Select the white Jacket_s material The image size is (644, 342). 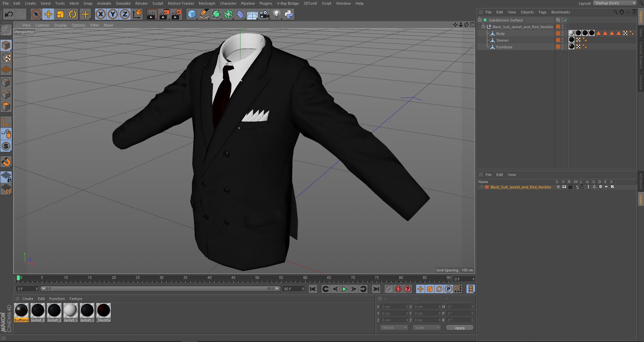tap(71, 312)
